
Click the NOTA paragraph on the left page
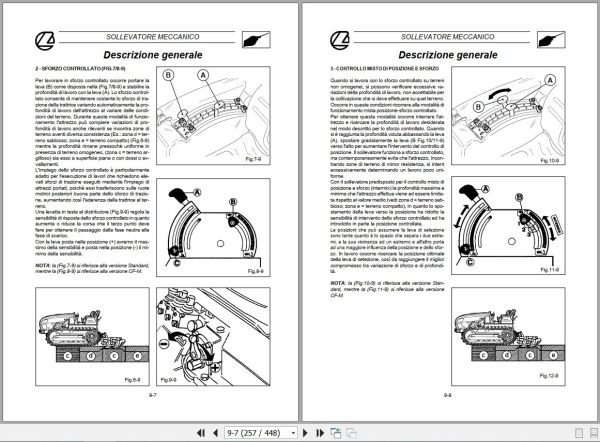pos(92,268)
